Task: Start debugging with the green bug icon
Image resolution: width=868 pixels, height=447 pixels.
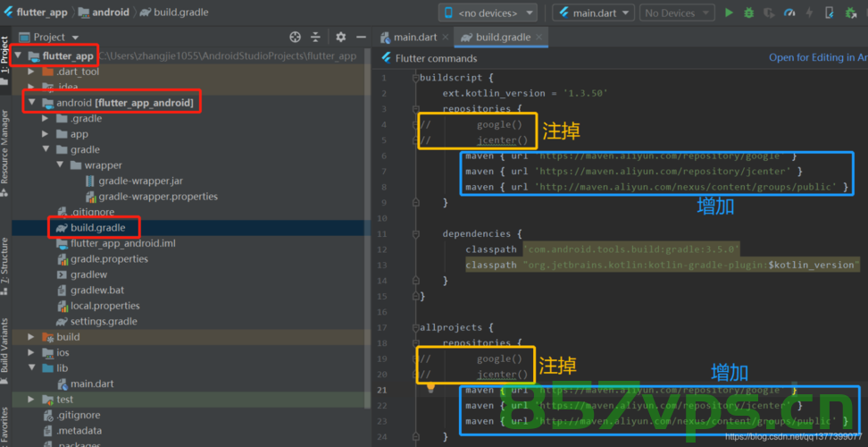Action: [749, 13]
